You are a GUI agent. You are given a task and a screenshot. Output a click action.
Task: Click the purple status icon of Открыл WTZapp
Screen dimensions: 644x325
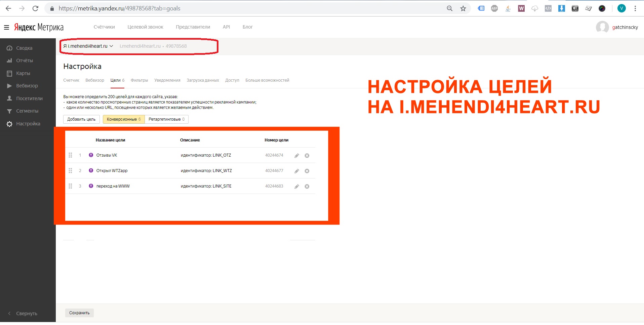(91, 170)
